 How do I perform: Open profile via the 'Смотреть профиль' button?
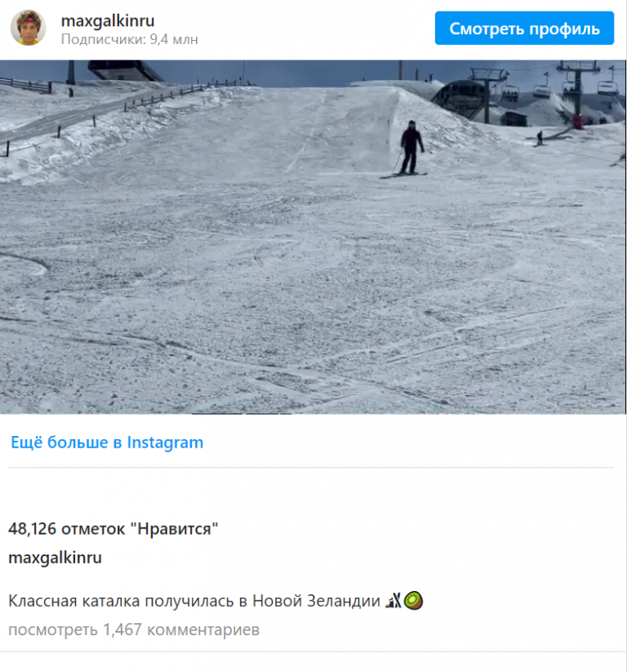[524, 29]
